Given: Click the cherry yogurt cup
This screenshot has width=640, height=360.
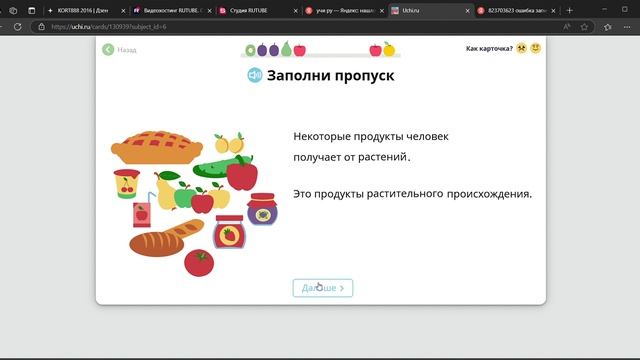Looking at the screenshot, I should click(127, 184).
